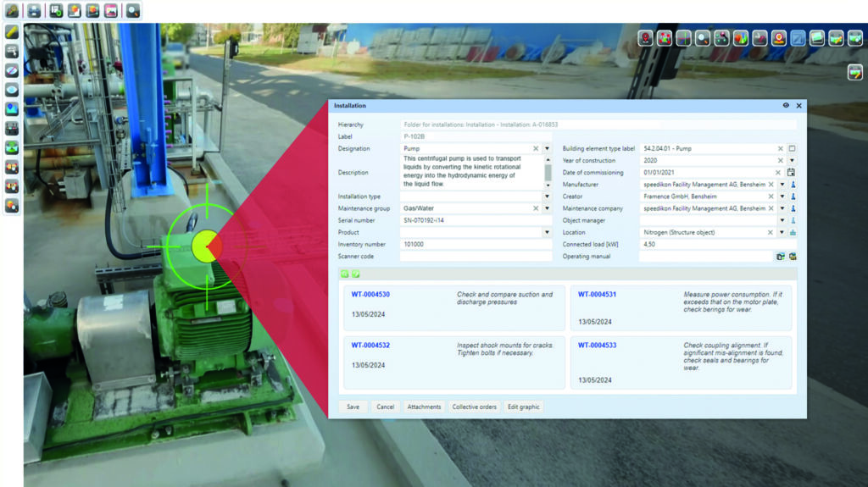The image size is (868, 487).
Task: Open work order WT-0004530 link
Action: click(x=370, y=295)
